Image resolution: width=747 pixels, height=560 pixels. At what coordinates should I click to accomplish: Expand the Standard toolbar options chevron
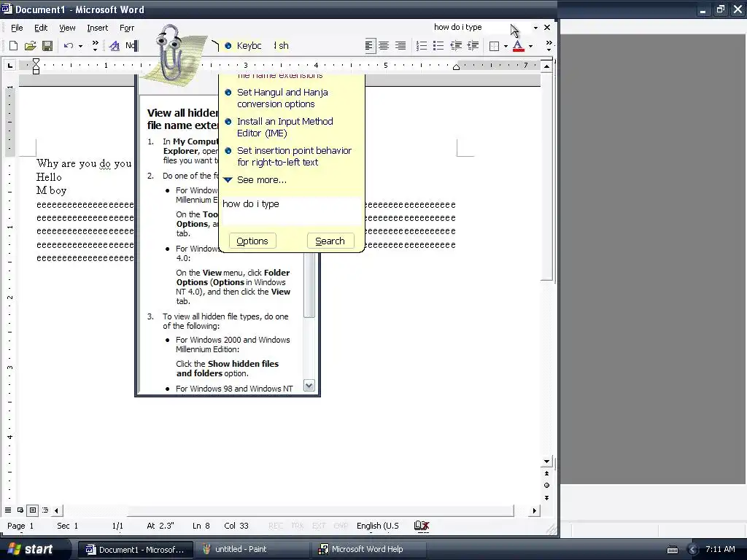tap(95, 46)
